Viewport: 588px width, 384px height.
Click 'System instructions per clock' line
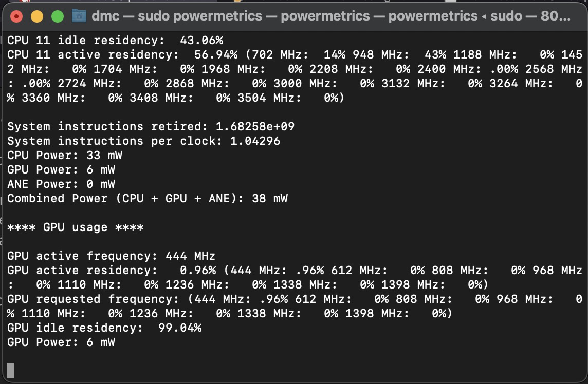point(143,141)
